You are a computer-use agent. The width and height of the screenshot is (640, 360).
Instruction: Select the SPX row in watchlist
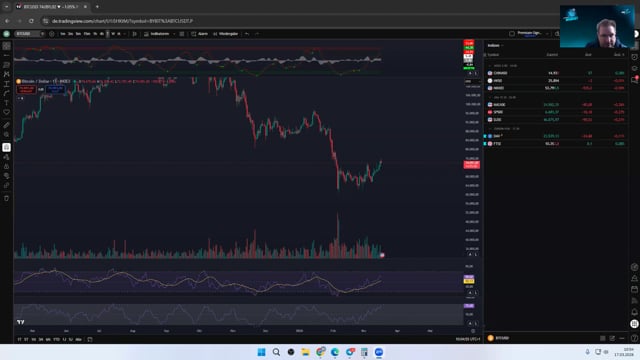[556, 112]
